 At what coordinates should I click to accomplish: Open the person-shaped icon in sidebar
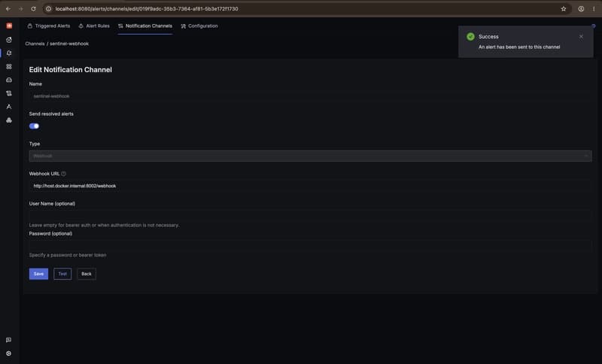click(9, 107)
